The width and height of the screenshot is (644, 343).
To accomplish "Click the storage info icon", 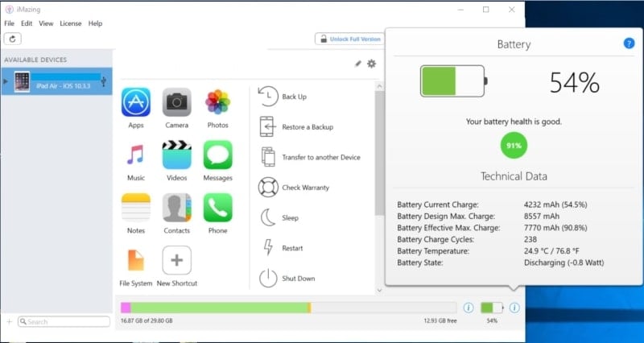I will [x=469, y=308].
